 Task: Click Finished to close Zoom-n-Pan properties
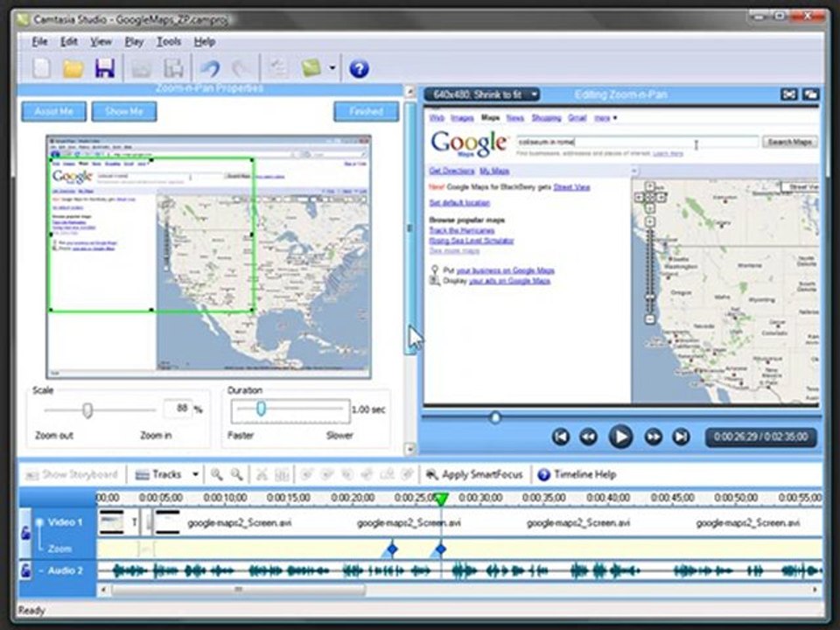367,111
